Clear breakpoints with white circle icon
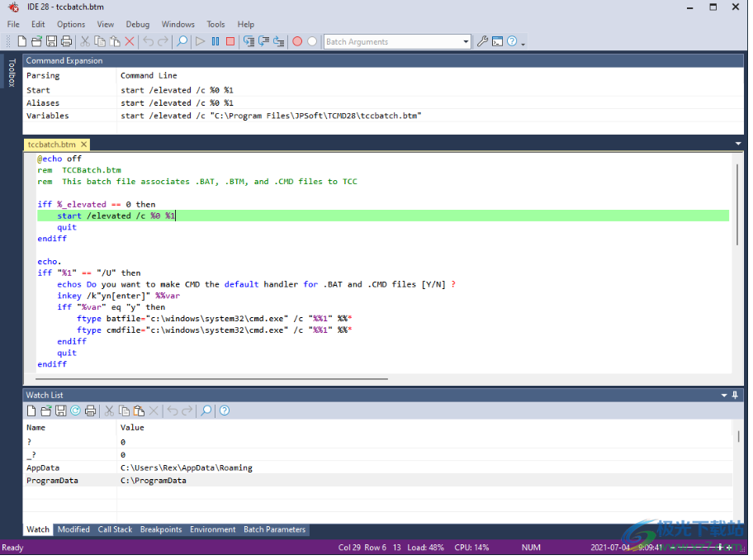 pyautogui.click(x=312, y=42)
